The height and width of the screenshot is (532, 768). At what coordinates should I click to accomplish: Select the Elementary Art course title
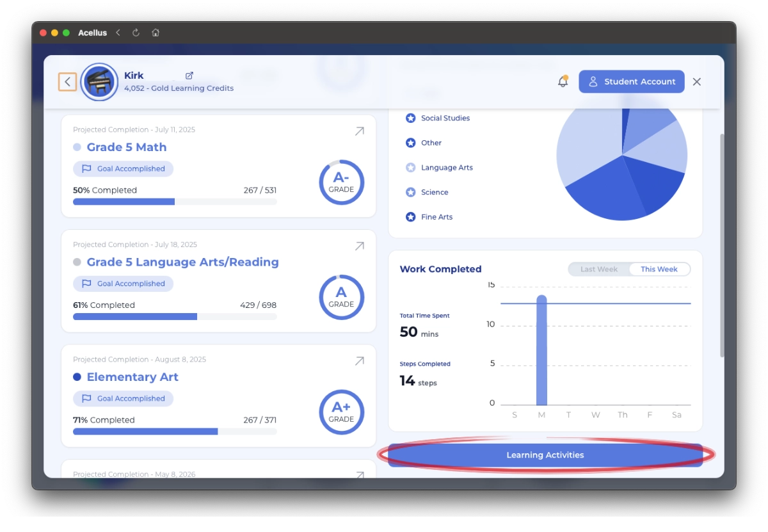(x=132, y=377)
